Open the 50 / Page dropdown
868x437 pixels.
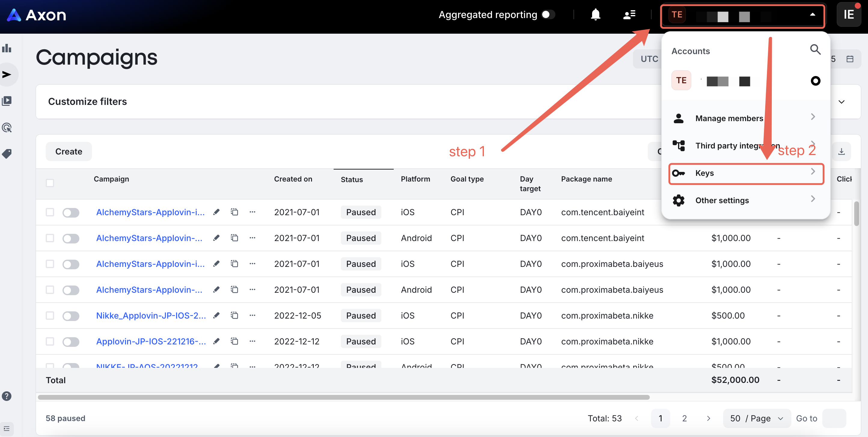pos(756,418)
